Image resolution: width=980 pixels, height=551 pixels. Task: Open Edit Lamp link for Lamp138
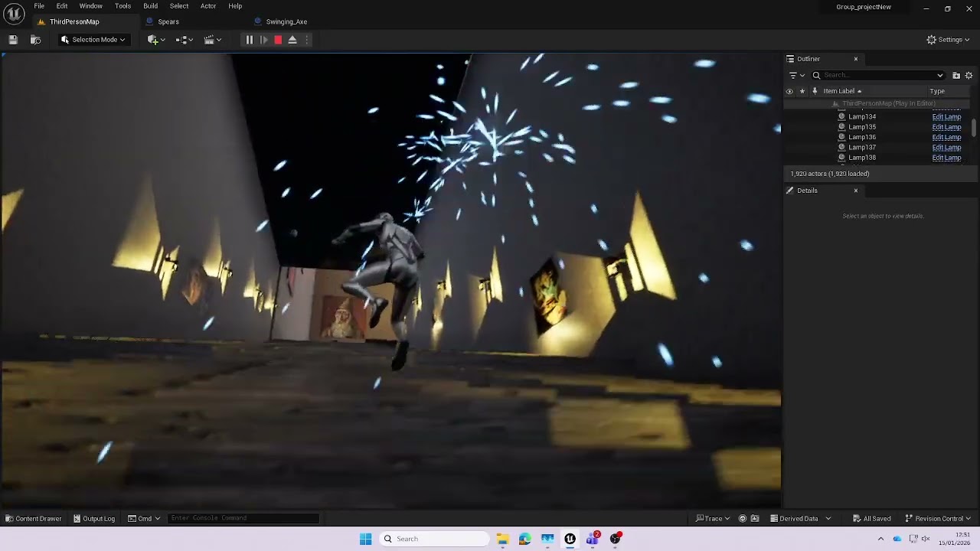coord(946,158)
